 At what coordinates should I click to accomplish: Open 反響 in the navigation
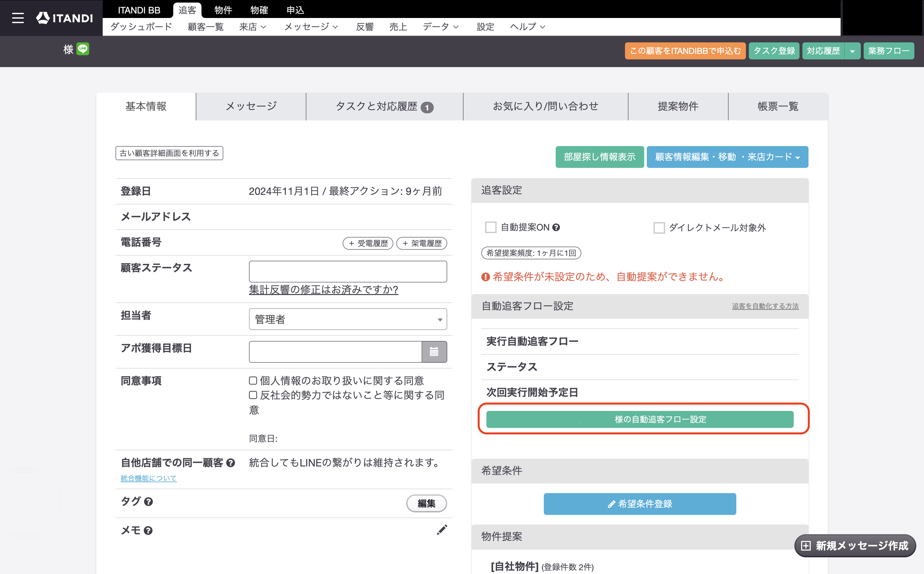click(364, 27)
